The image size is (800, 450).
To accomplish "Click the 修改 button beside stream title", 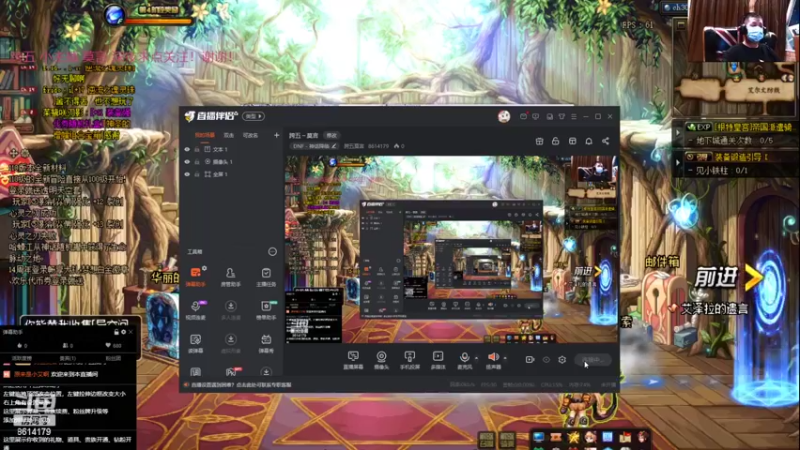I will pos(332,135).
